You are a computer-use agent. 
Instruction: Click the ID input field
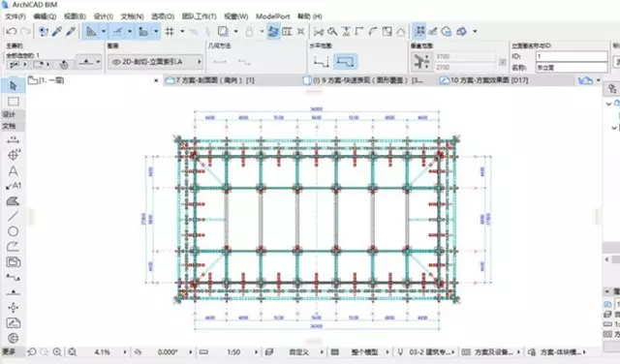click(572, 56)
